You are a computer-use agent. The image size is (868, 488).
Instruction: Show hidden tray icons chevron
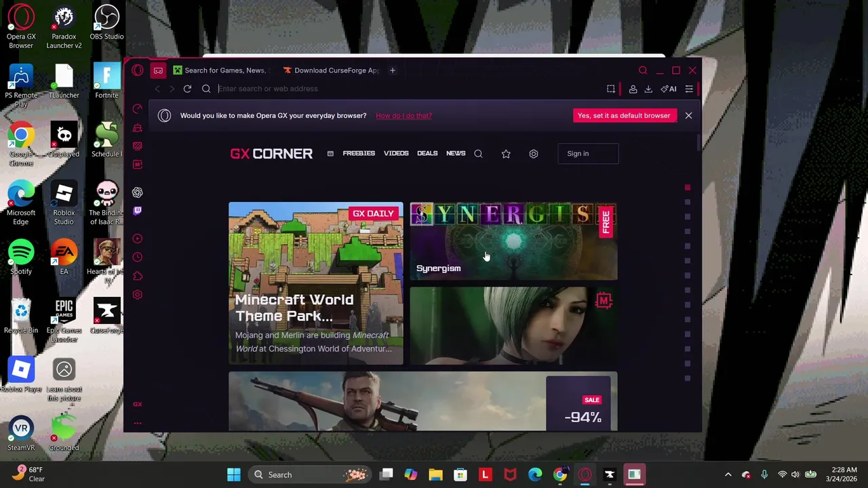click(x=728, y=474)
